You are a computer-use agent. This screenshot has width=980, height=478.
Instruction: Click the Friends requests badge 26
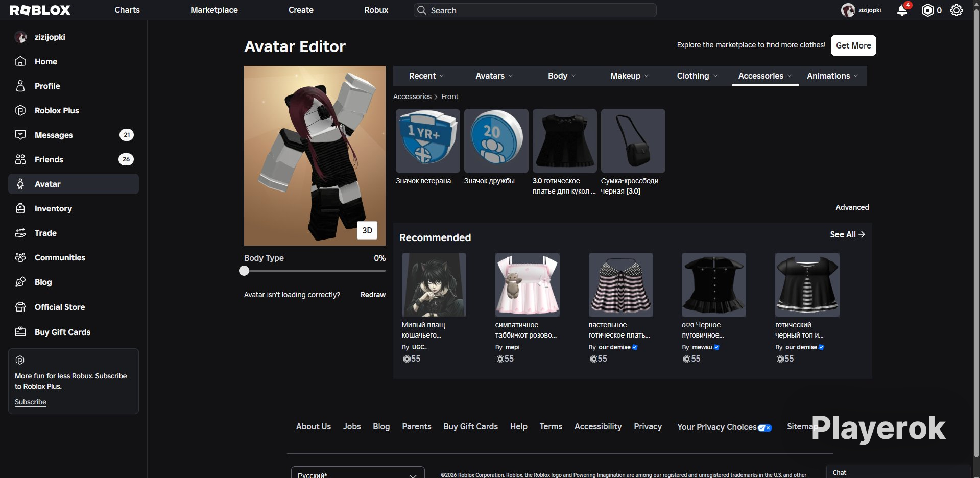click(126, 159)
